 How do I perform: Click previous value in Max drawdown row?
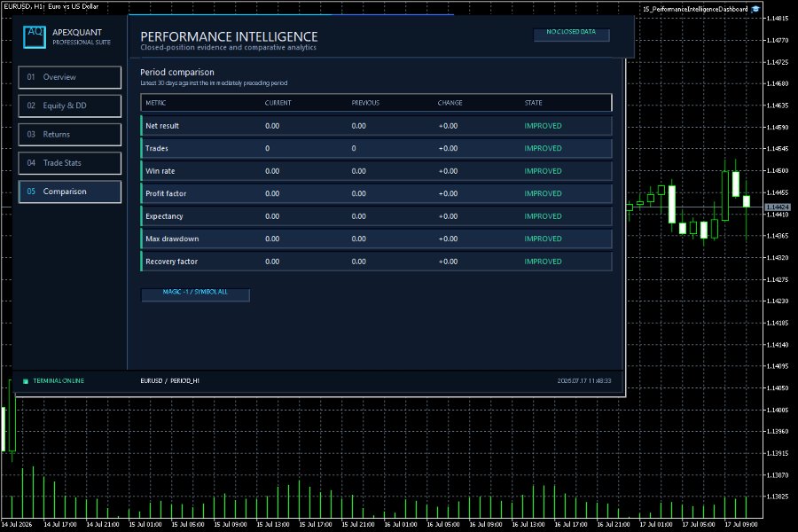[358, 239]
